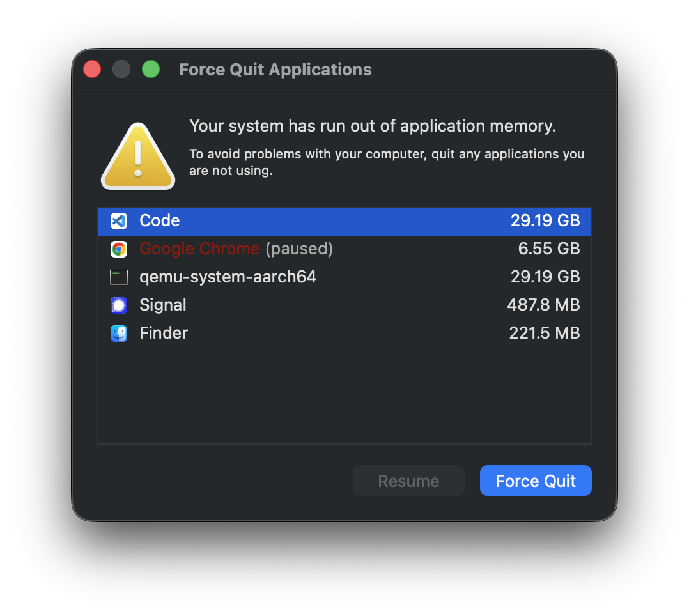Click the green zoom window button
This screenshot has width=689, height=616.
[x=151, y=69]
